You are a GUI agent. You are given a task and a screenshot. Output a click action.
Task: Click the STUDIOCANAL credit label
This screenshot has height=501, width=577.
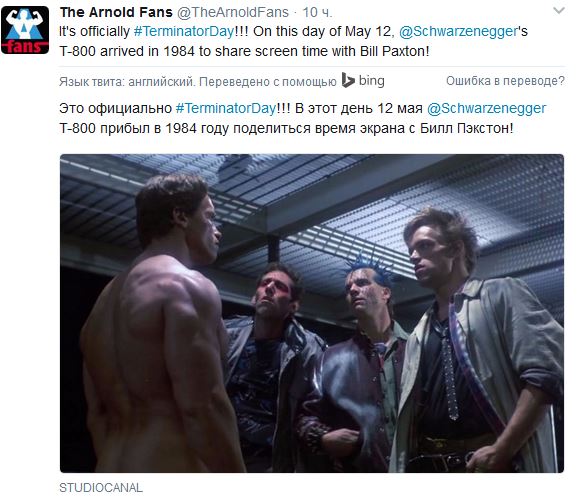pyautogui.click(x=100, y=488)
